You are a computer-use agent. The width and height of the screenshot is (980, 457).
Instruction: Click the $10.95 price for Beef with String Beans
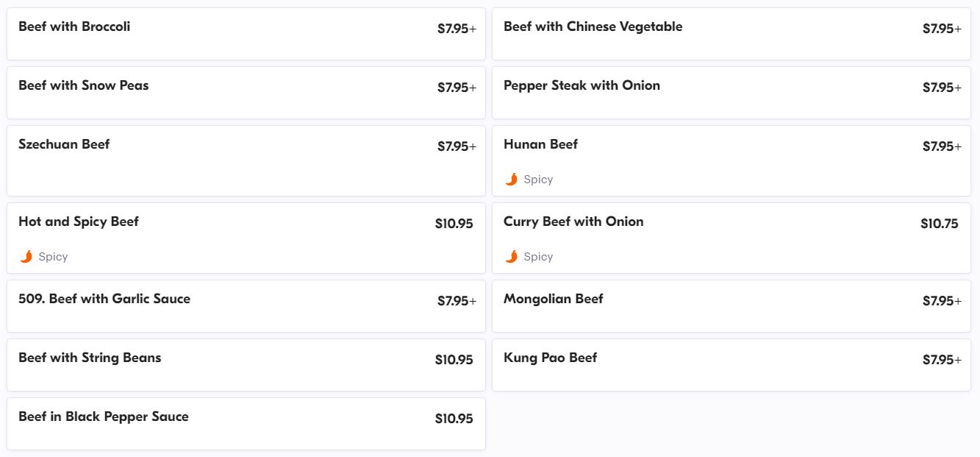(454, 360)
